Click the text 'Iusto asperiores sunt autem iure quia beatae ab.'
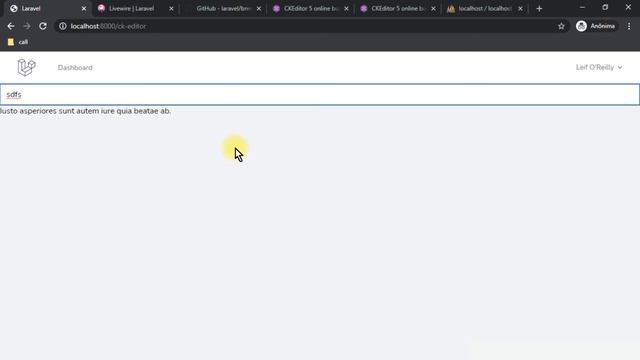The width and height of the screenshot is (640, 360). click(x=85, y=111)
